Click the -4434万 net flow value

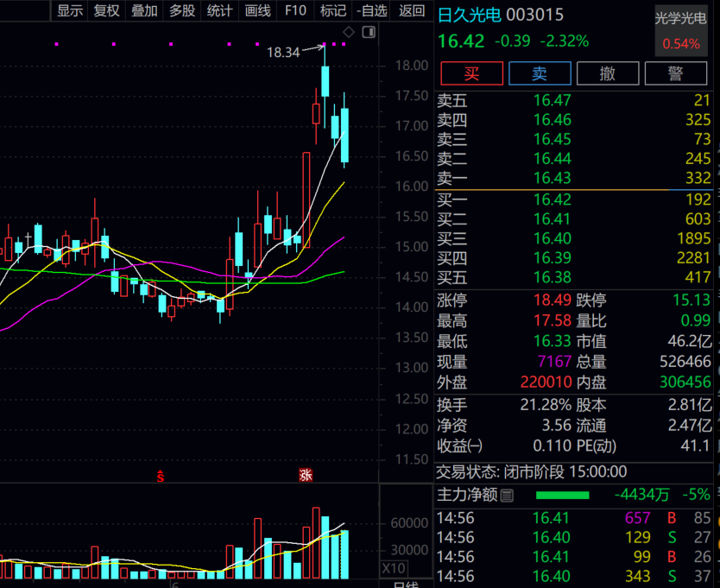(641, 495)
